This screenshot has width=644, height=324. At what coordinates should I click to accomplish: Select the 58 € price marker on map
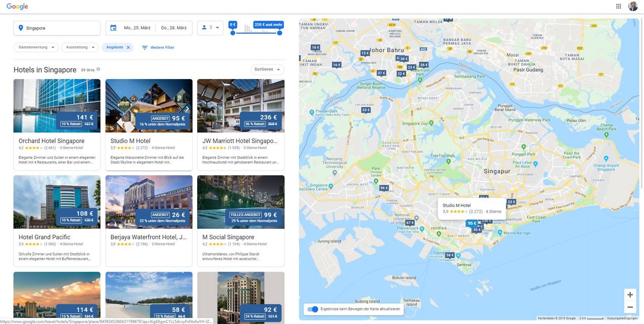pyautogui.click(x=450, y=255)
